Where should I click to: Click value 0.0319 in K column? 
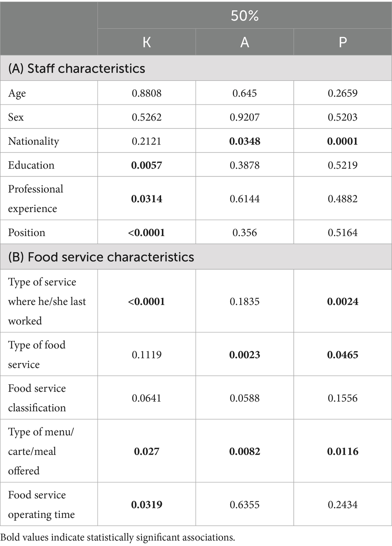pos(147,505)
